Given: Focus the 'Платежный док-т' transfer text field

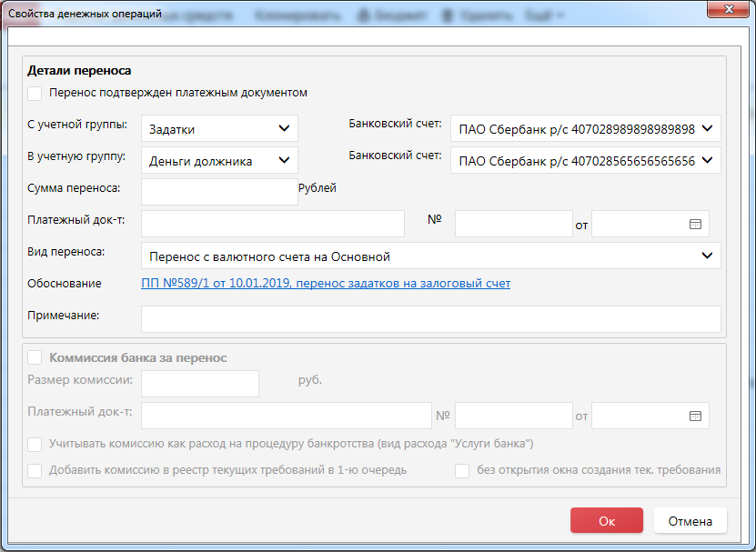Looking at the screenshot, I should [272, 224].
